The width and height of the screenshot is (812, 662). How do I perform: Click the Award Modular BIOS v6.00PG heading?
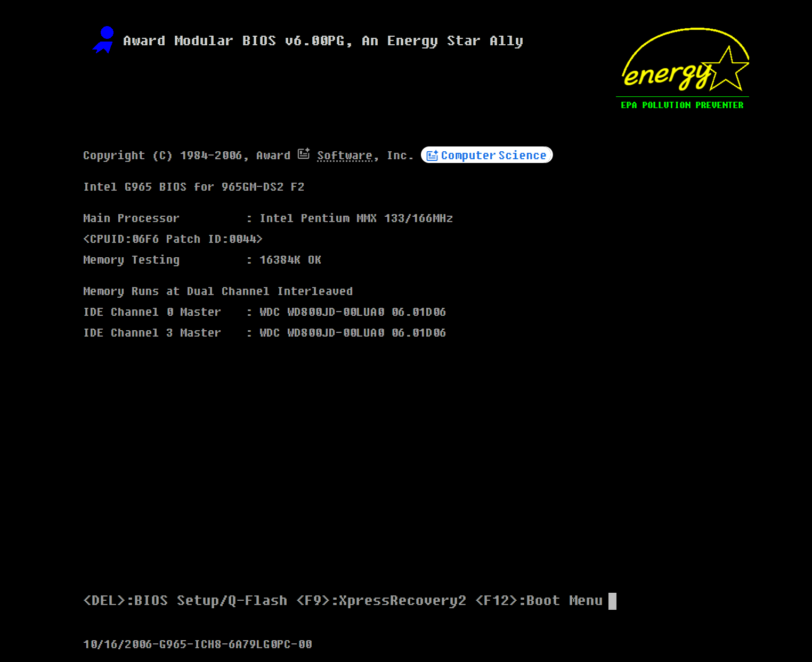[323, 41]
